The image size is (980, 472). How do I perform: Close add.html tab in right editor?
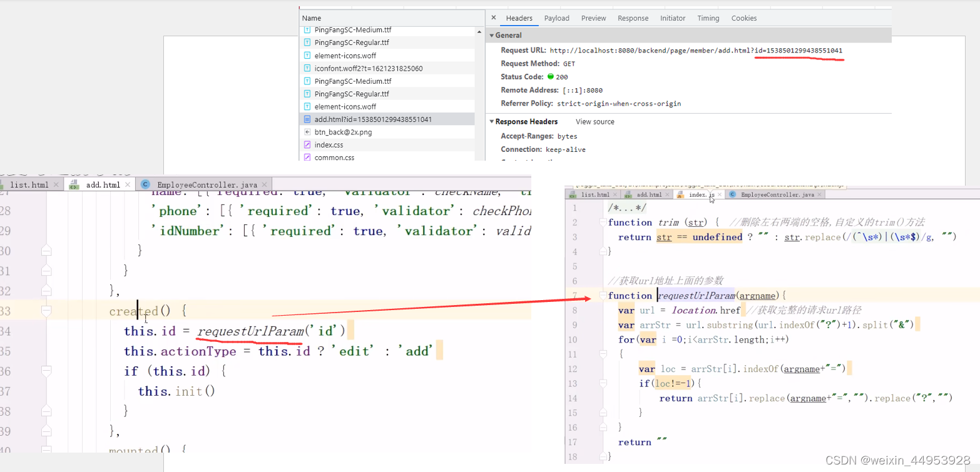668,195
